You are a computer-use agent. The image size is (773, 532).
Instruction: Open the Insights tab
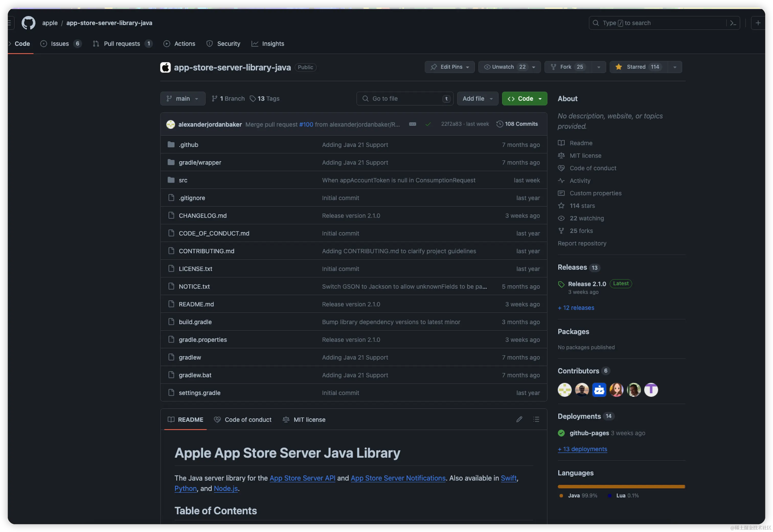click(x=268, y=44)
